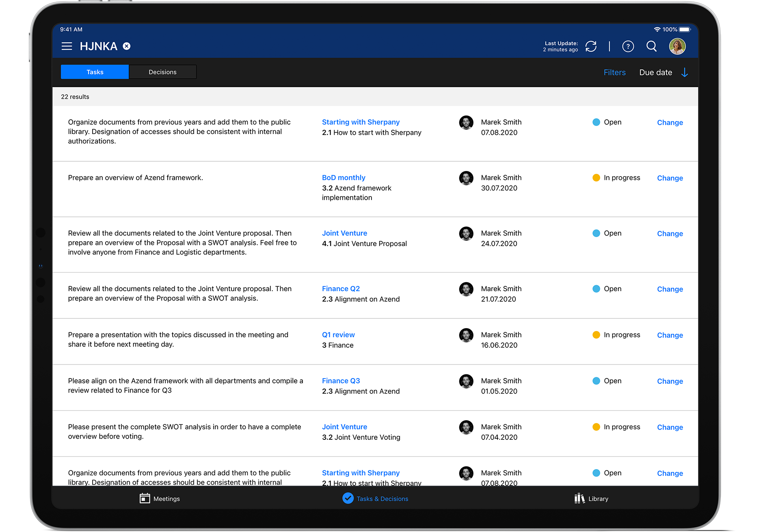
Task: Click the Tasks & Decisions checkmark icon
Action: pos(348,498)
